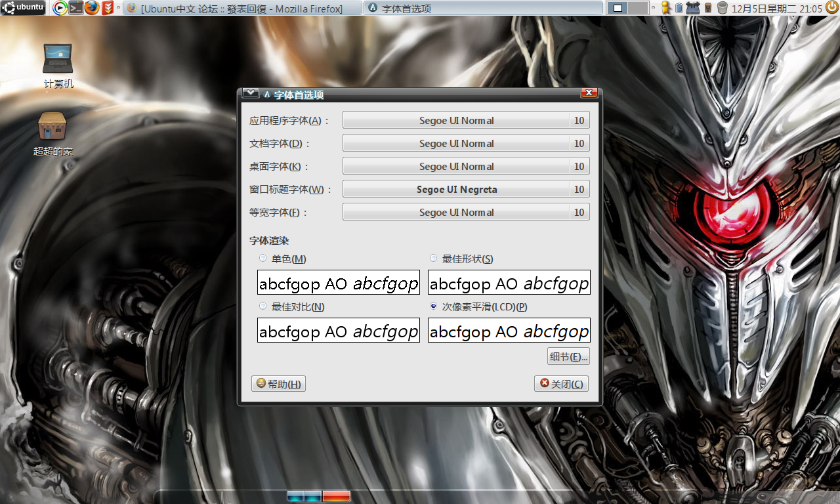Open the 计算机 desktop icon
Image resolution: width=840 pixels, height=504 pixels.
click(x=58, y=66)
